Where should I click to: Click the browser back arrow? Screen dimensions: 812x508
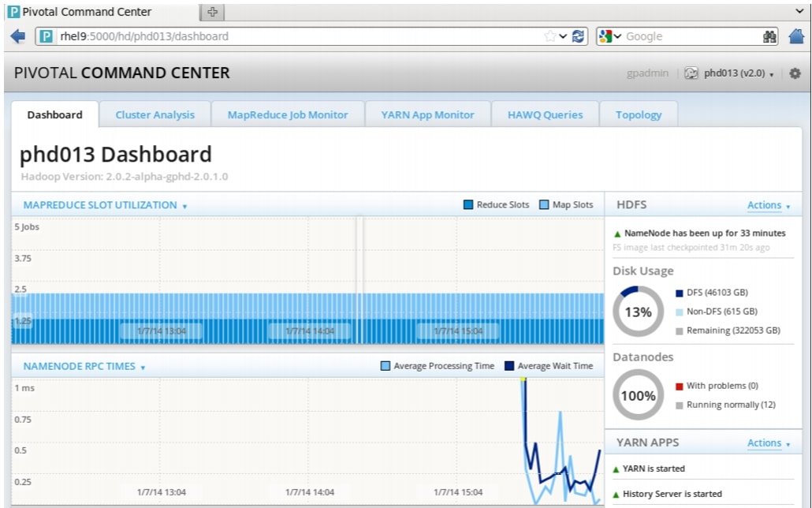pos(17,36)
